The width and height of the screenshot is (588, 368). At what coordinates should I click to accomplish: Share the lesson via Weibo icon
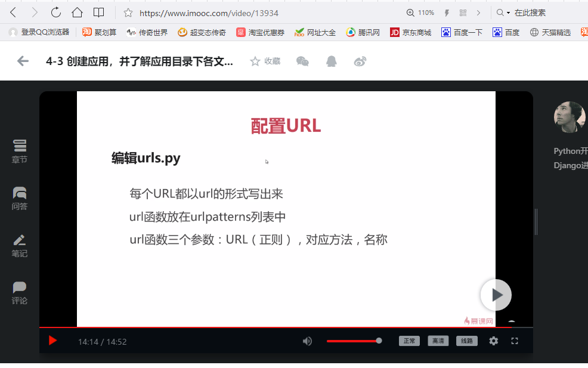[x=360, y=61]
